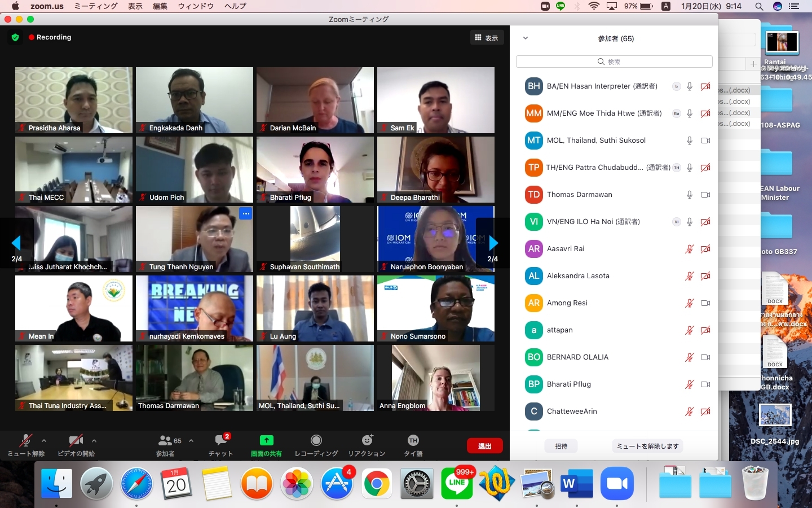This screenshot has width=812, height=508.
Task: Toggle the unmute microphone button
Action: [25, 441]
